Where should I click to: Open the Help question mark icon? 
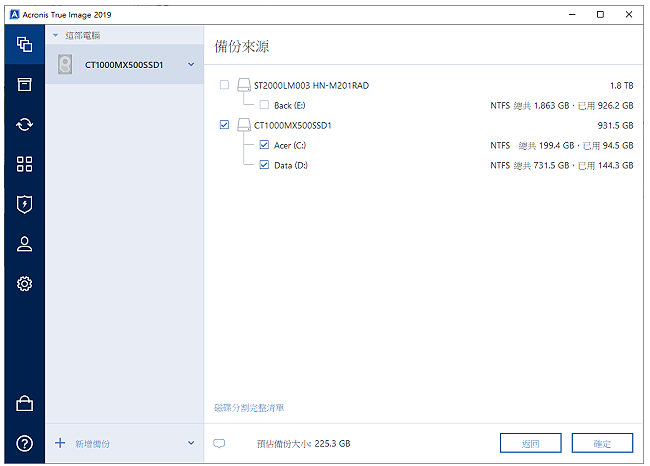24,443
